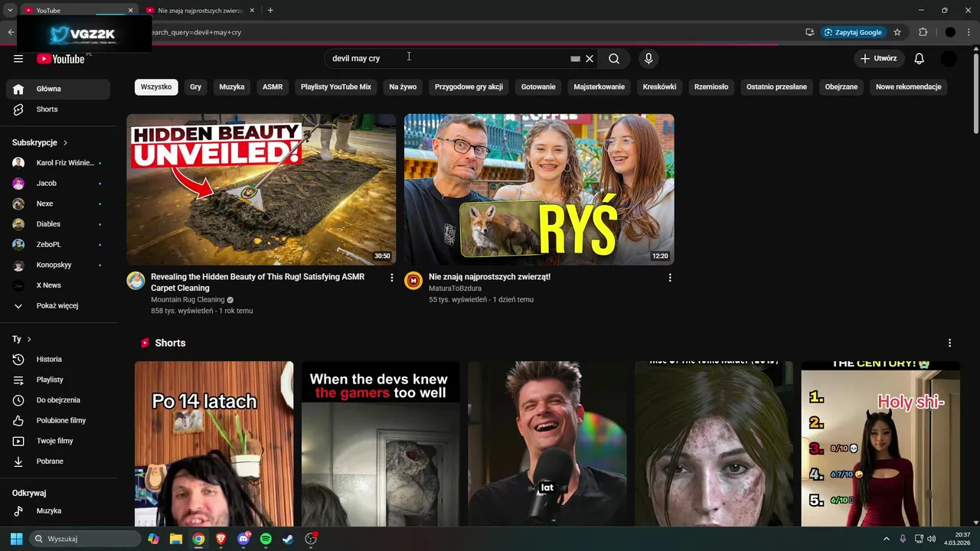The image size is (980, 551).
Task: Start voice search with microphone icon
Action: coord(648,59)
